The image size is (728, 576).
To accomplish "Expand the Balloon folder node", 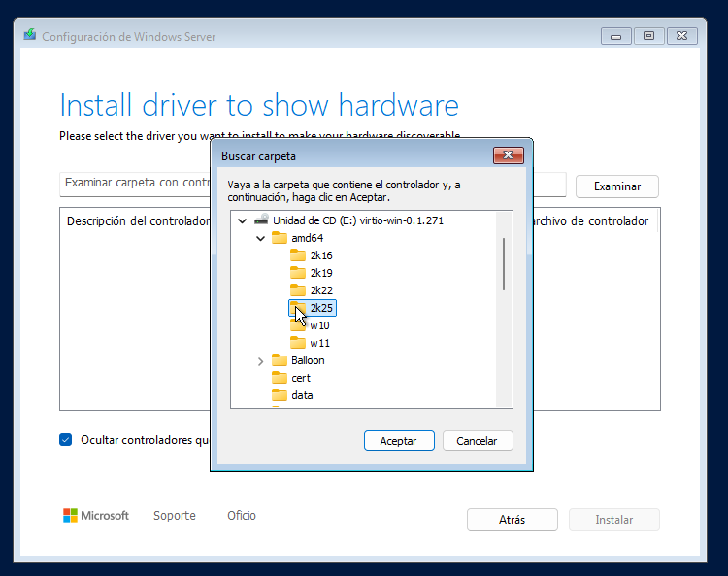I will point(260,361).
